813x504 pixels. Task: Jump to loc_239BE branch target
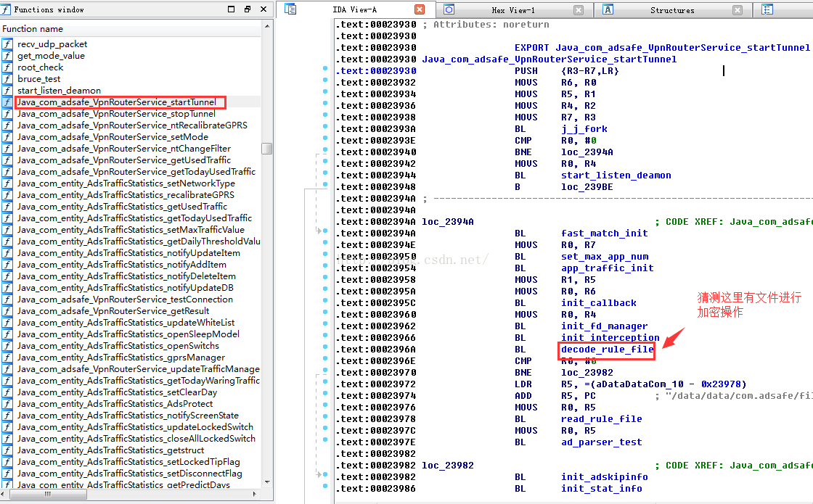click(x=587, y=187)
